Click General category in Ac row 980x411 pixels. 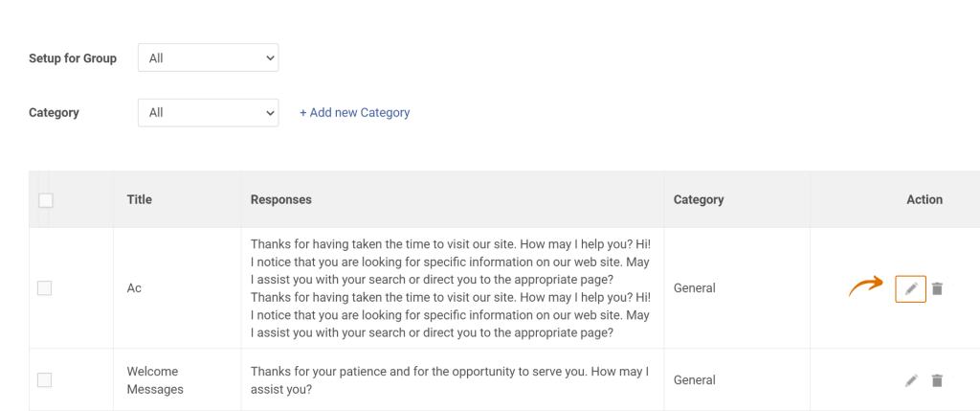point(695,288)
